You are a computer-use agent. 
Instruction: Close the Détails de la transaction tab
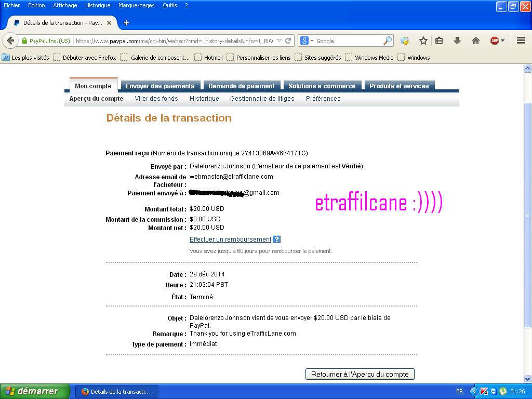109,23
